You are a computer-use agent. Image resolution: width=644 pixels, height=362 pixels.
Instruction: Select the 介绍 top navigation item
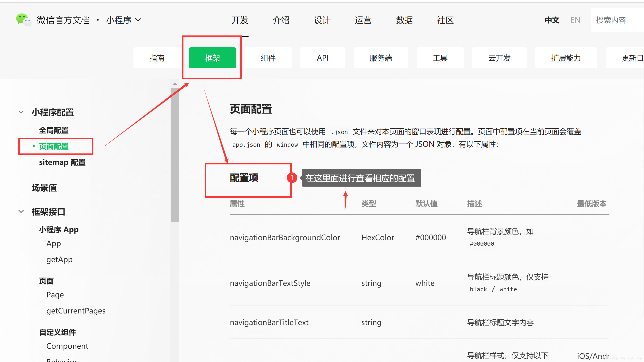pos(281,20)
